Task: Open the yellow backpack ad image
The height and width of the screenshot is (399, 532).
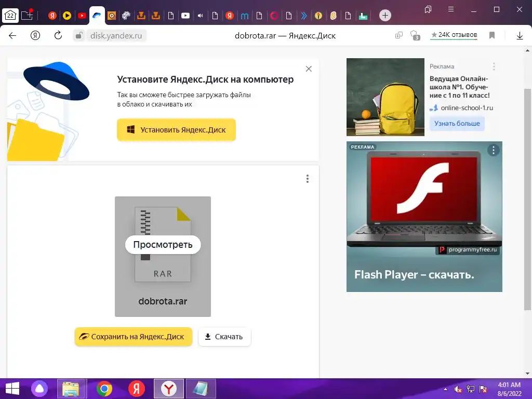Action: tap(385, 97)
